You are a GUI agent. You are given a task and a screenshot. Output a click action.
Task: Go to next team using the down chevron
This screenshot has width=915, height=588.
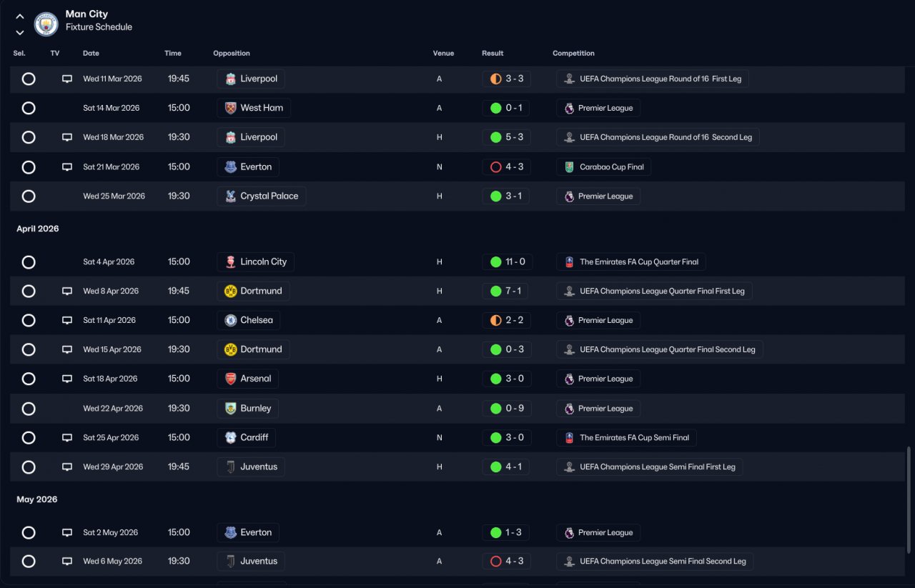[x=20, y=32]
